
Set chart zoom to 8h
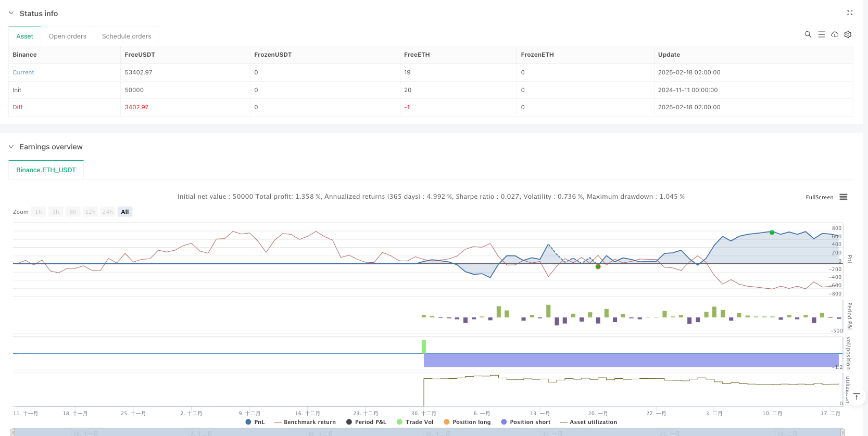[x=73, y=212]
